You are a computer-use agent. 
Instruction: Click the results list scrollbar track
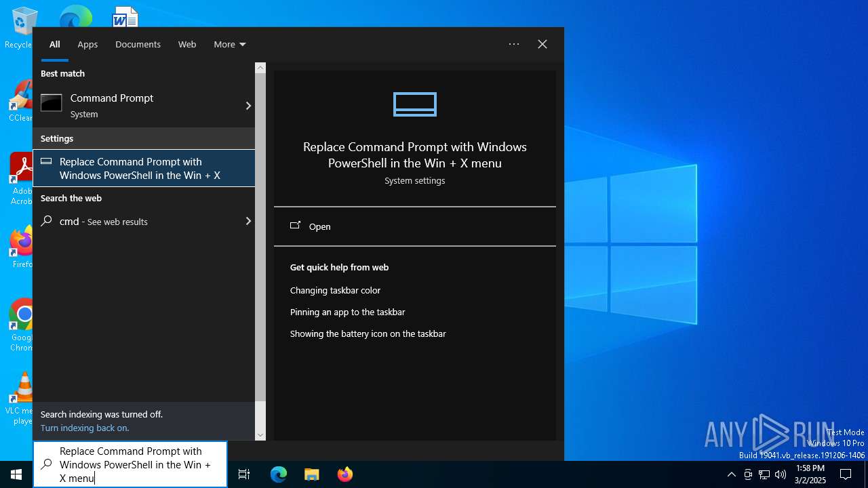[260, 416]
